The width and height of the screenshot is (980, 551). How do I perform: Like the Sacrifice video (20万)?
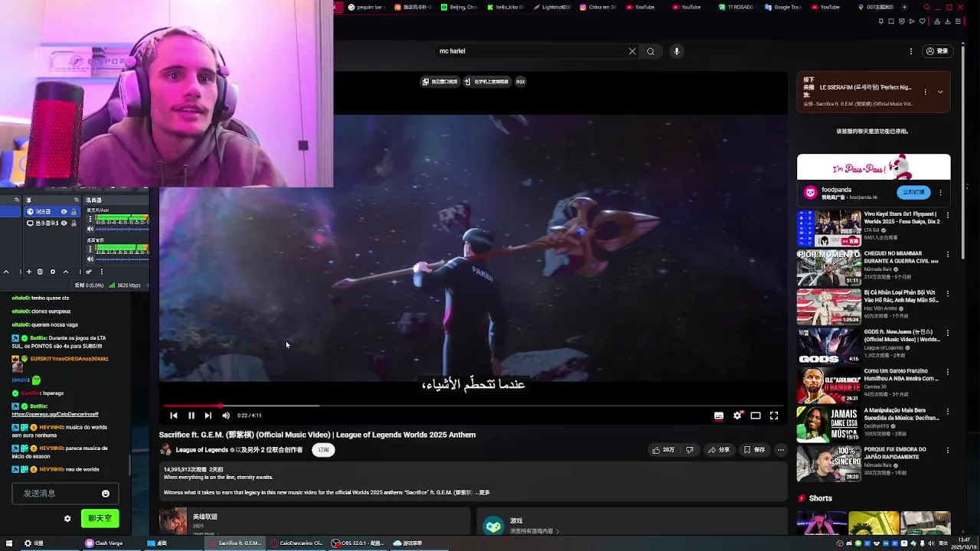(663, 450)
